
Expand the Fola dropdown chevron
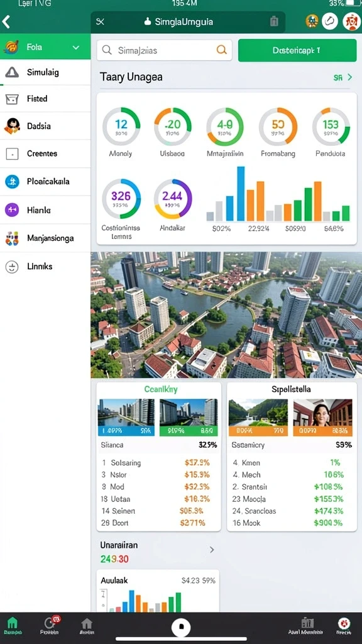click(x=76, y=47)
